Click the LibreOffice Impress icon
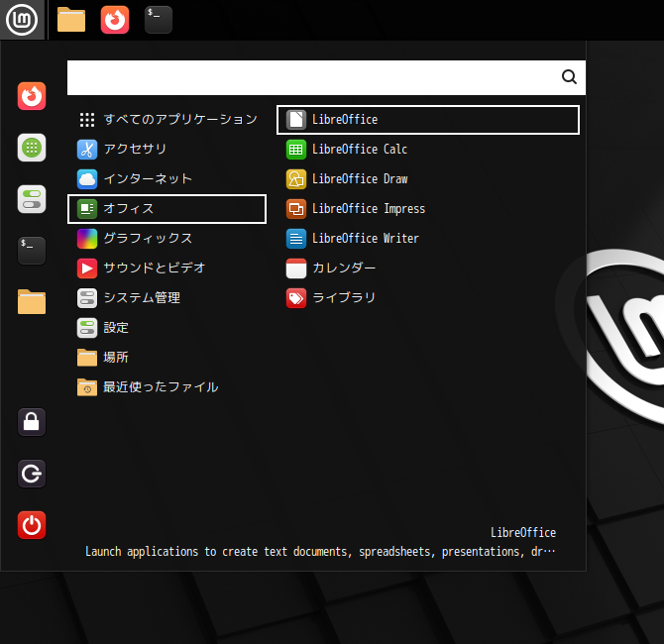The image size is (664, 644). click(296, 209)
